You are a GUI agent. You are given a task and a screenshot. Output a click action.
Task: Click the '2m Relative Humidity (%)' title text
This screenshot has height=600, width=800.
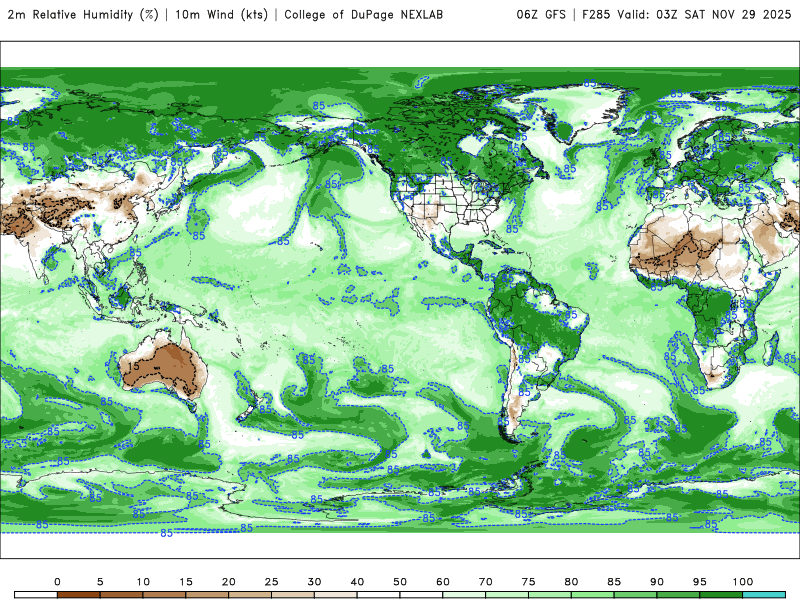83,15
